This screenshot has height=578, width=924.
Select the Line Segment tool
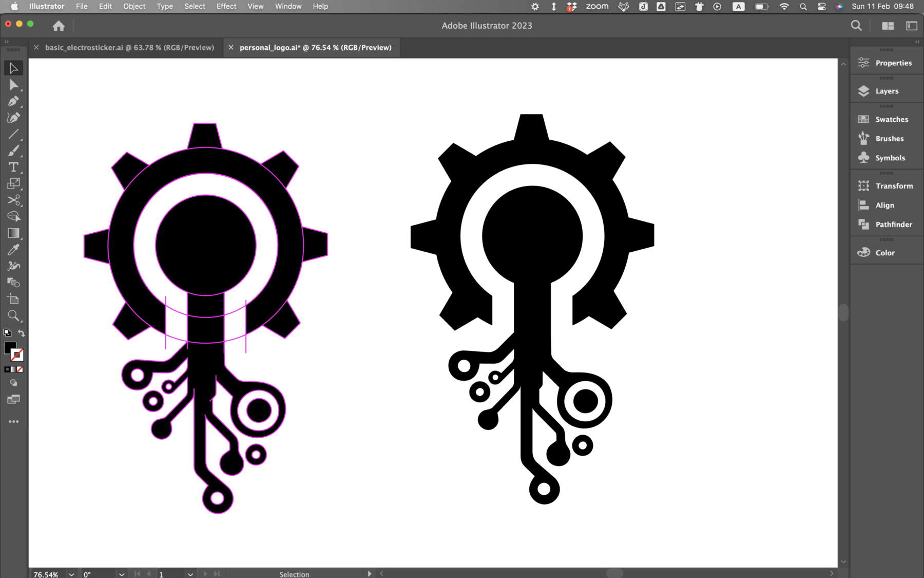pos(13,134)
